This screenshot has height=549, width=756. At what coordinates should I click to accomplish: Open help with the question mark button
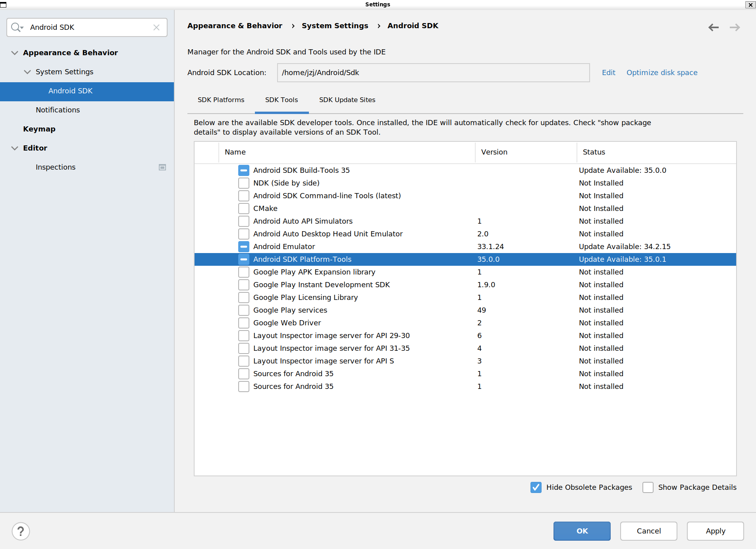pos(21,531)
